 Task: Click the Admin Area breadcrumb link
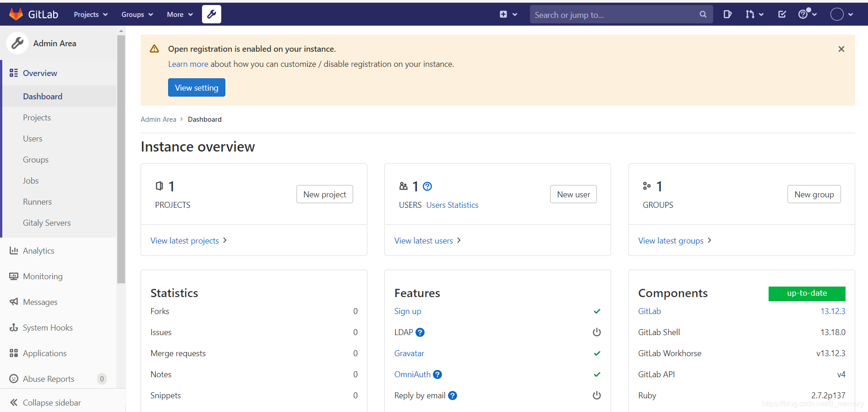pos(158,119)
